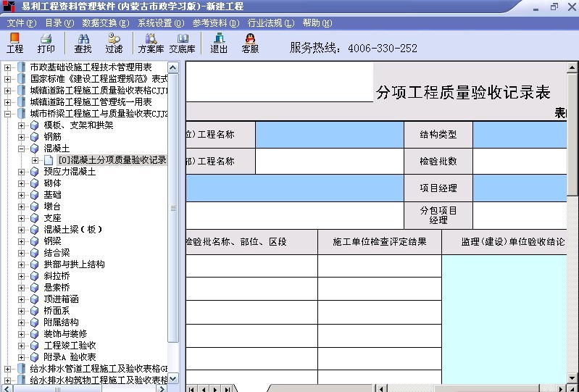Open the 交底库 toolbar icon
This screenshot has height=392, width=579.
click(x=182, y=43)
